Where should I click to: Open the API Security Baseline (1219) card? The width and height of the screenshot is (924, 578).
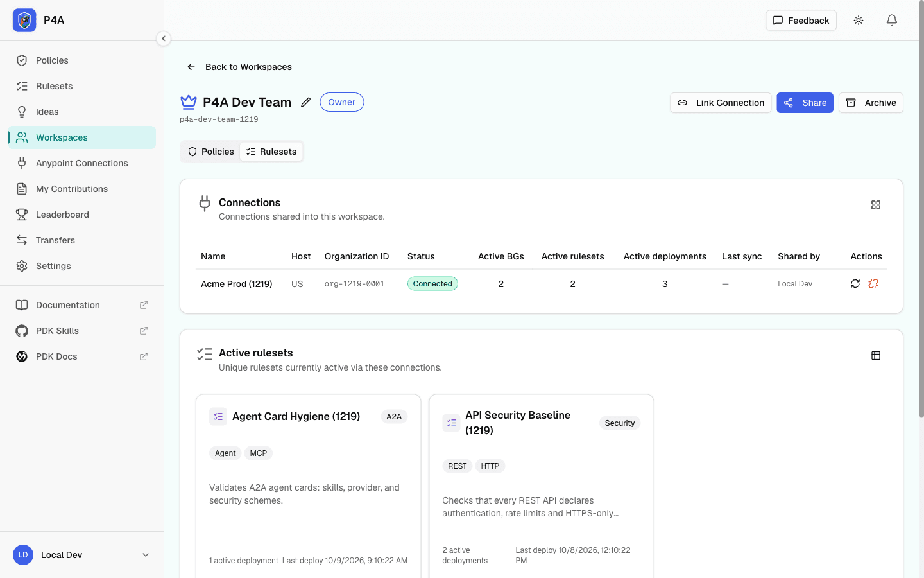tap(542, 486)
